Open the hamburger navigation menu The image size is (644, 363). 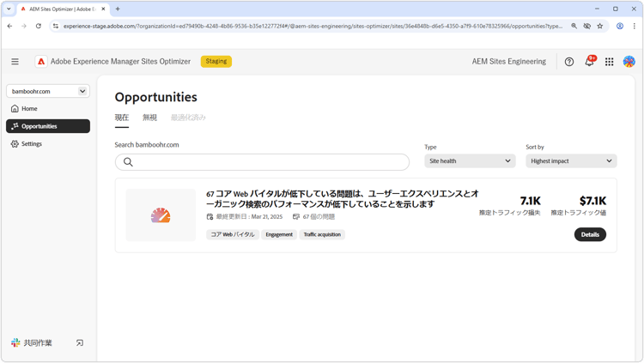[x=15, y=62]
